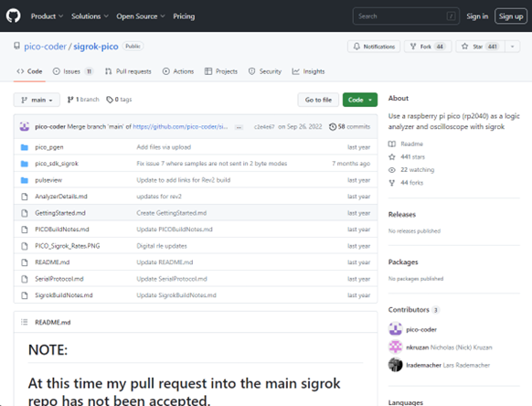Image resolution: width=532 pixels, height=406 pixels.
Task: Expand the Open Source menu
Action: coord(141,16)
